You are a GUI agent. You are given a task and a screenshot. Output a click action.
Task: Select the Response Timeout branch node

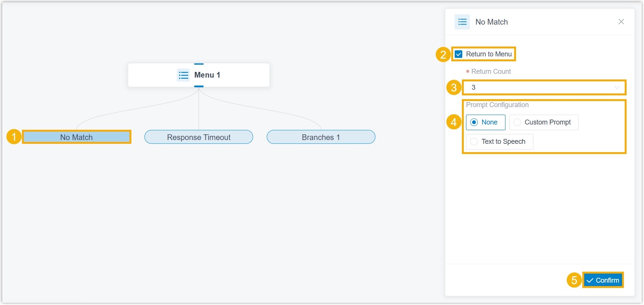(199, 137)
